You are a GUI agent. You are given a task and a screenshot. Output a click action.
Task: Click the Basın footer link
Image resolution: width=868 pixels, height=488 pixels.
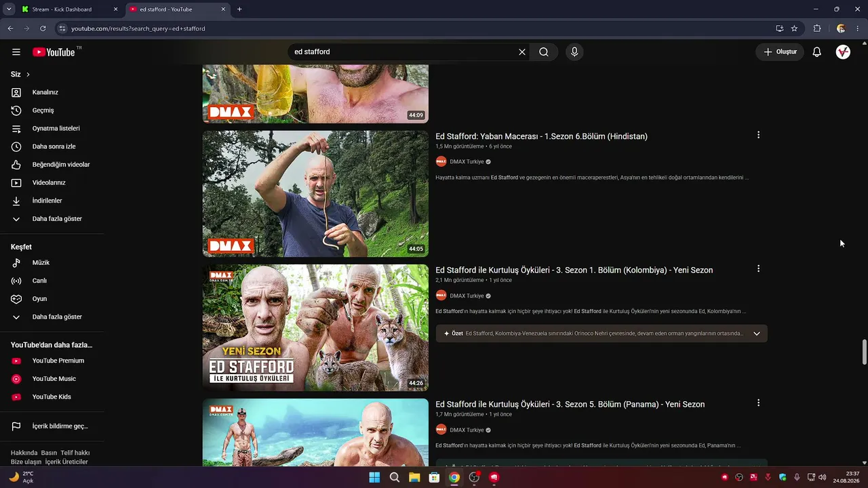coord(49,453)
